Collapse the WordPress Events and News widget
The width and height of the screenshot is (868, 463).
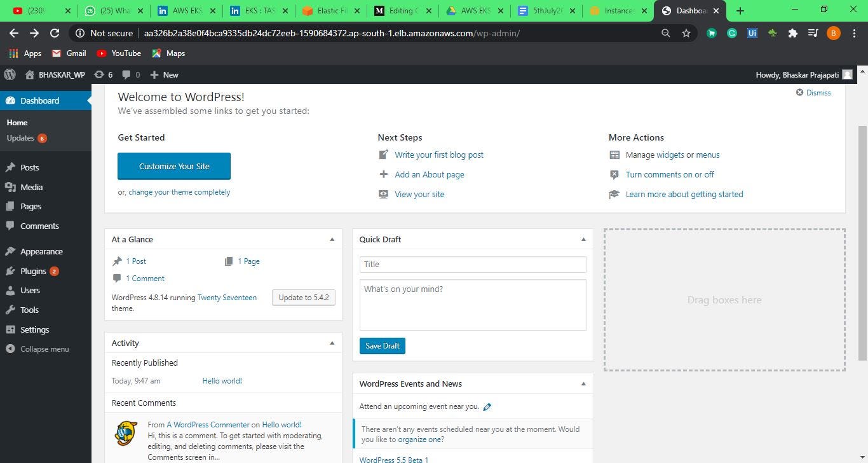tap(583, 384)
